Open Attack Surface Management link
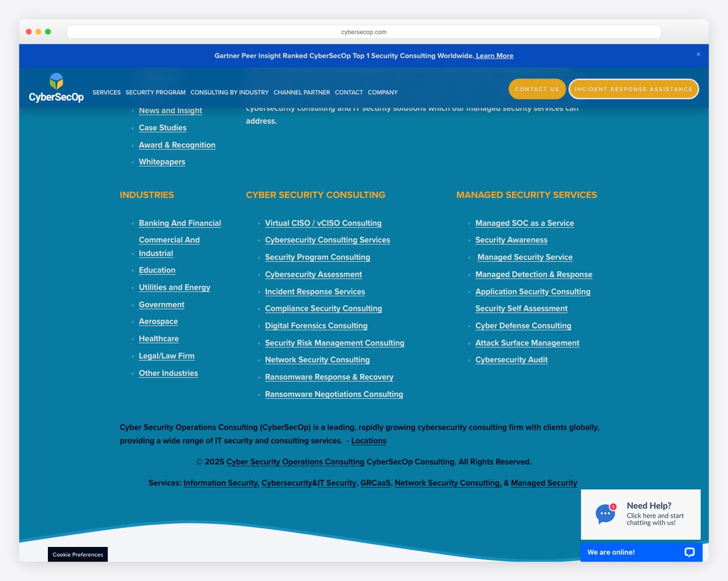 (x=527, y=343)
